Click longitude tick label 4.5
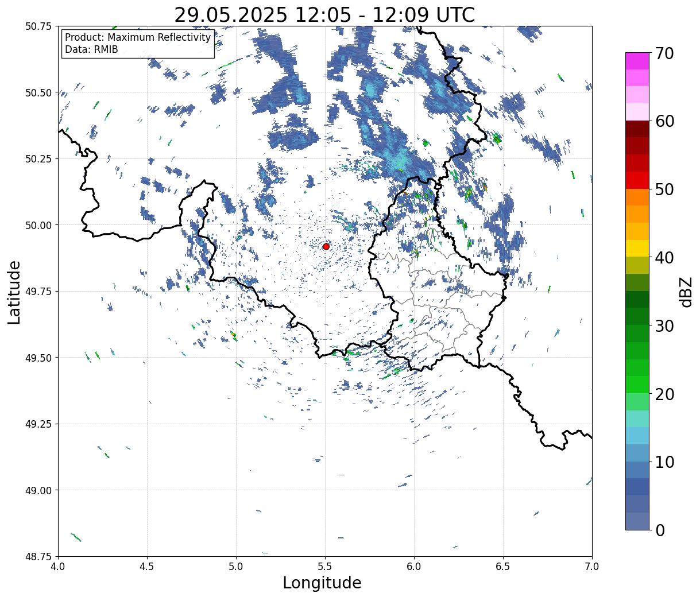Image resolution: width=700 pixels, height=597 pixels. (147, 566)
